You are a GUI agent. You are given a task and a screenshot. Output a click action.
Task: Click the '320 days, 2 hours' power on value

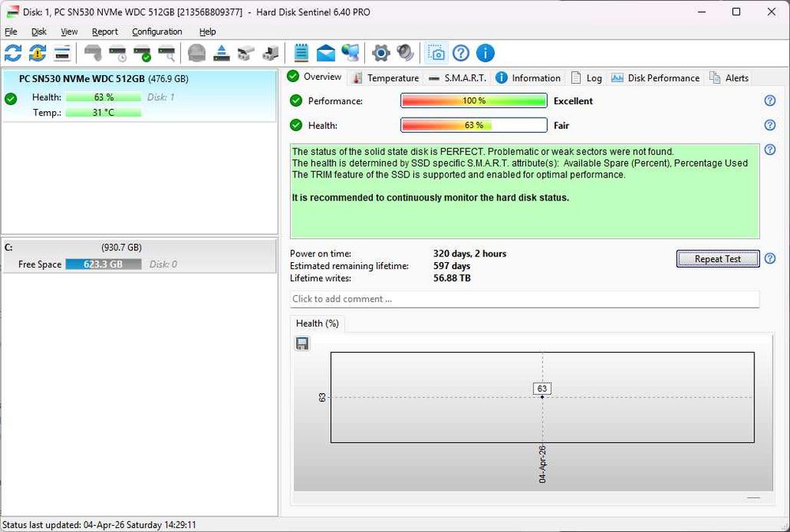point(469,253)
